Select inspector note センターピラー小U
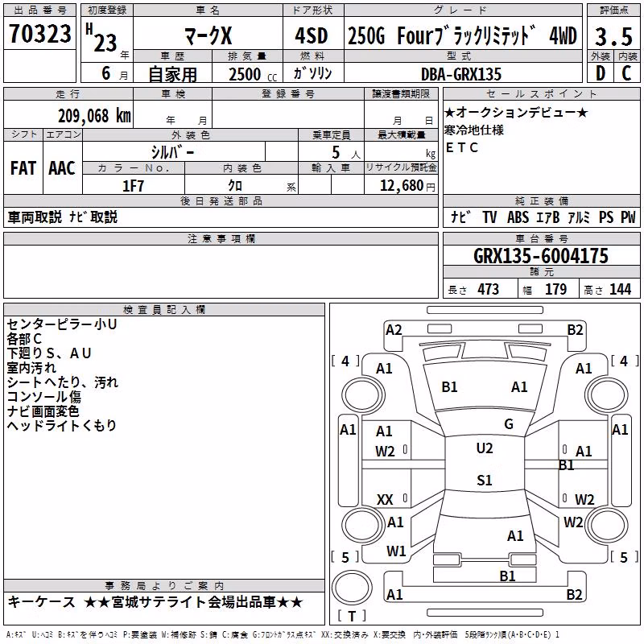 point(62,324)
